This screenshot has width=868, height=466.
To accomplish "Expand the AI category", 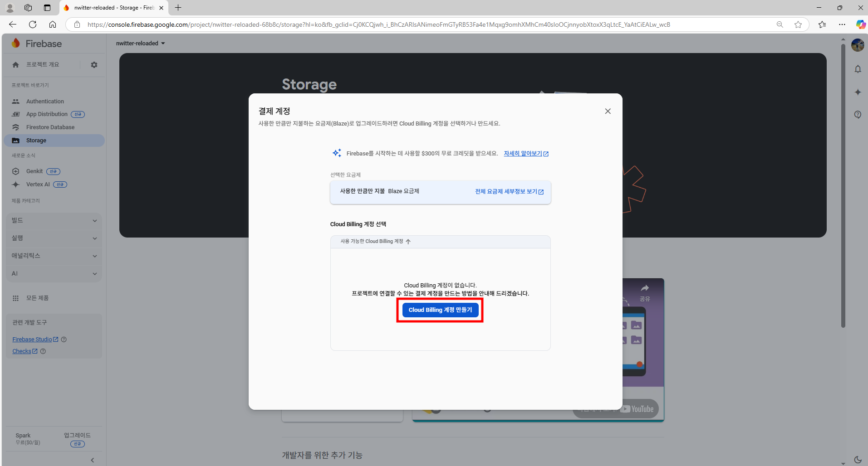I will tap(54, 273).
